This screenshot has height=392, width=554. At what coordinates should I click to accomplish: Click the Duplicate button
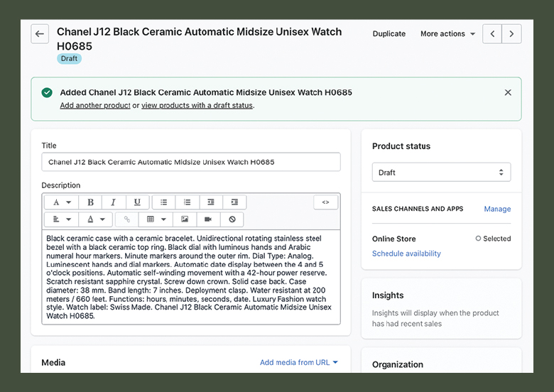coord(389,34)
